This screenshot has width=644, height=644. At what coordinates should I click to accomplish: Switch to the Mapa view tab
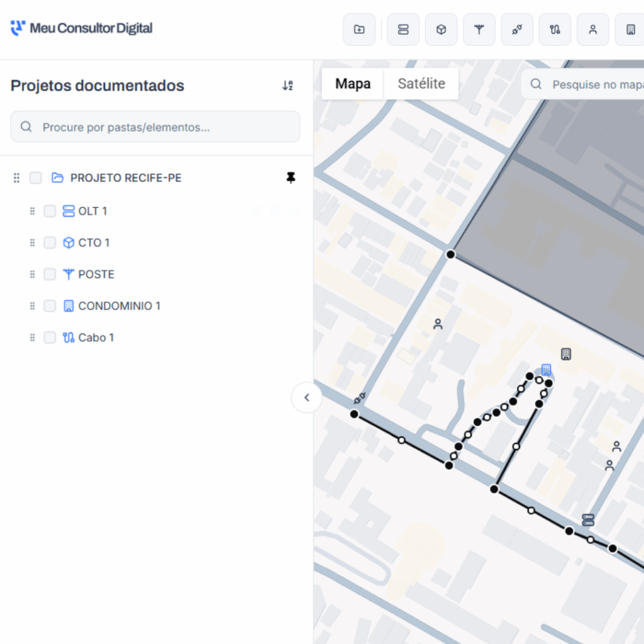(352, 84)
